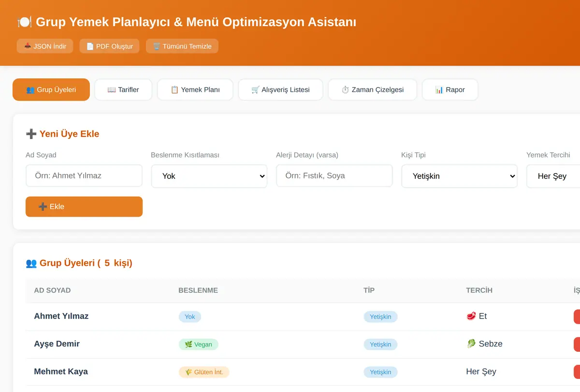580x392 pixels.
Task: Click the TERCİH column header
Action: [x=479, y=290]
